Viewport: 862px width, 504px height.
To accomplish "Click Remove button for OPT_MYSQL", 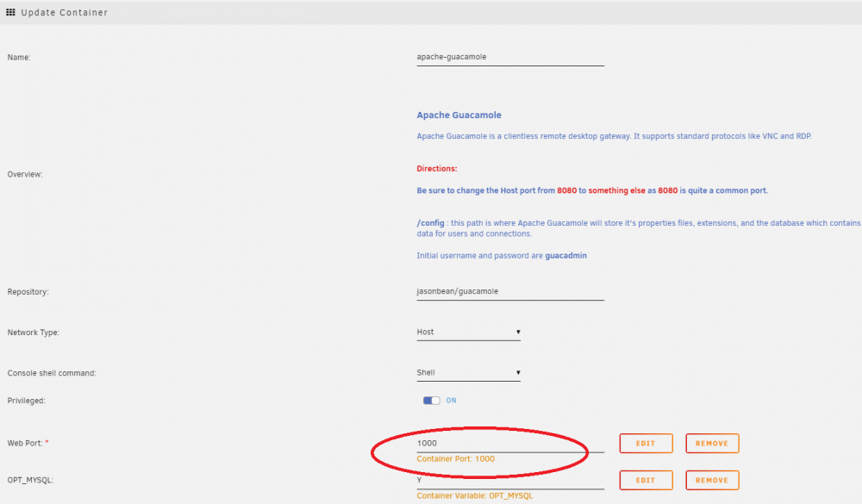I will 712,480.
